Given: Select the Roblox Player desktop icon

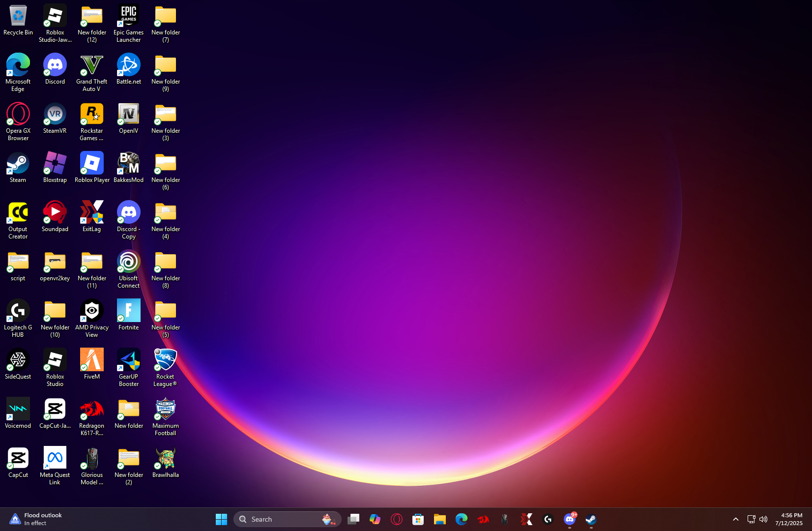Looking at the screenshot, I should point(92,168).
